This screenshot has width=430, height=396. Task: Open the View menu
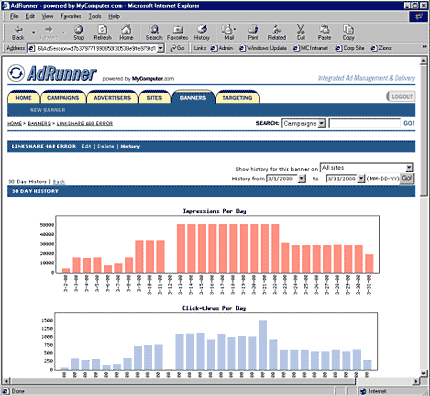(x=47, y=16)
